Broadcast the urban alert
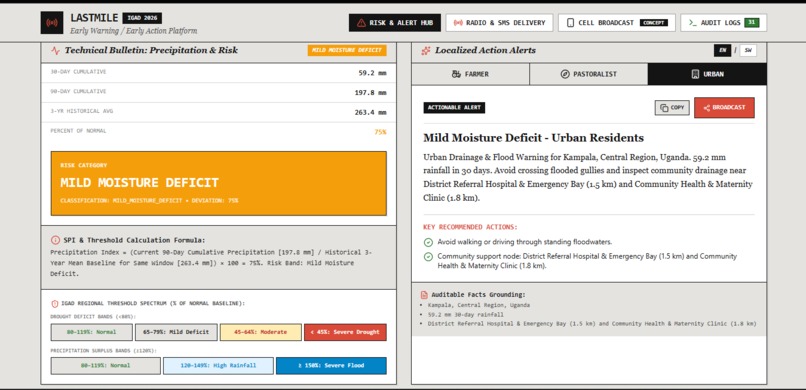The height and width of the screenshot is (390, 806). point(724,108)
